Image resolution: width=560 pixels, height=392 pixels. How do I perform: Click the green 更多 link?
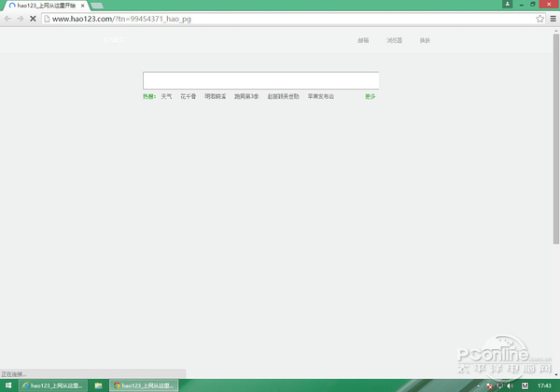tap(370, 96)
